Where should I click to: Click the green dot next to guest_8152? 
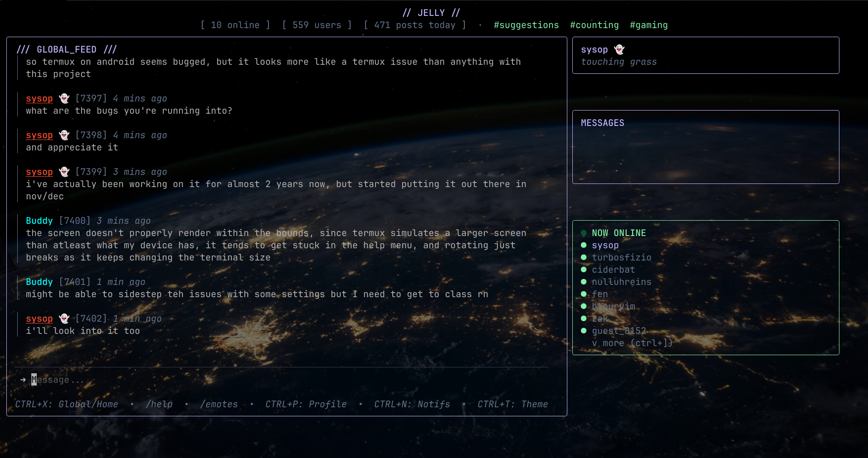point(584,331)
